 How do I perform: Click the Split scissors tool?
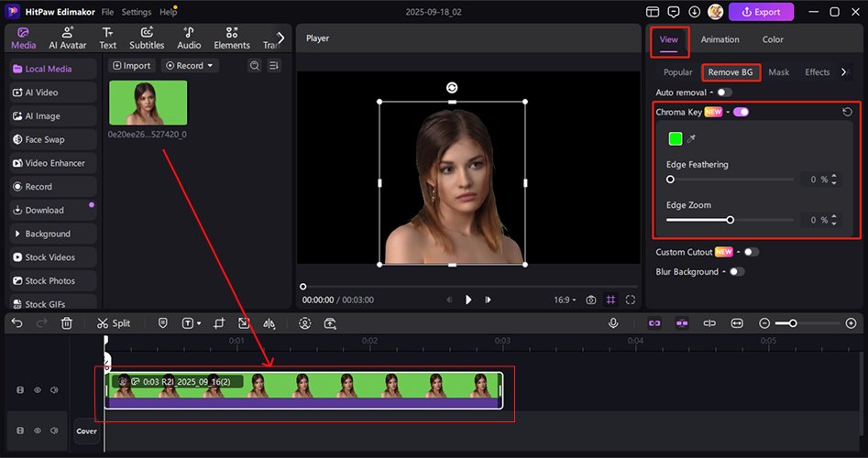pyautogui.click(x=114, y=323)
